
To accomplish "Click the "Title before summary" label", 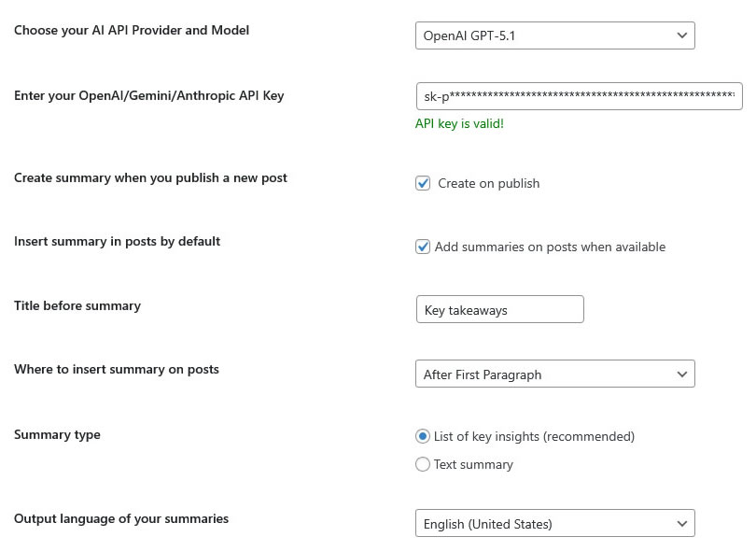I will click(77, 305).
